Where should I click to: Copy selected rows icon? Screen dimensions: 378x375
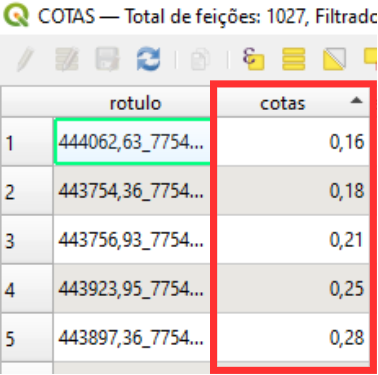click(200, 59)
